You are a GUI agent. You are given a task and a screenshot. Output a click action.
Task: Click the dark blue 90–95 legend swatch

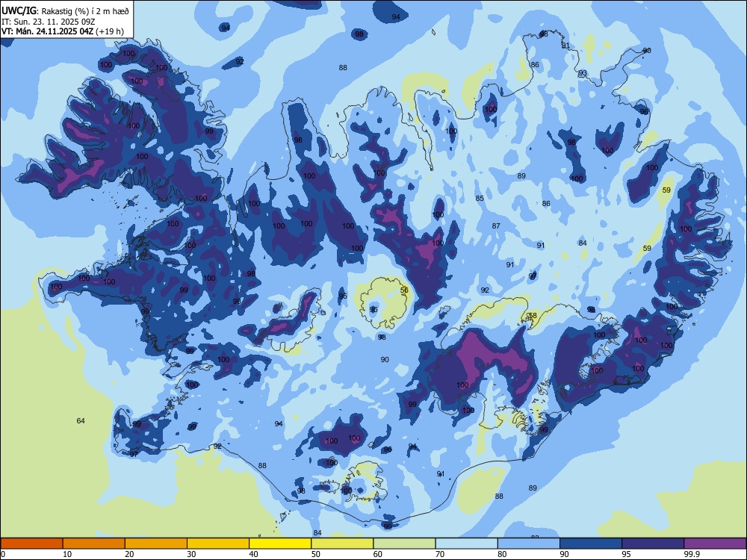point(591,544)
